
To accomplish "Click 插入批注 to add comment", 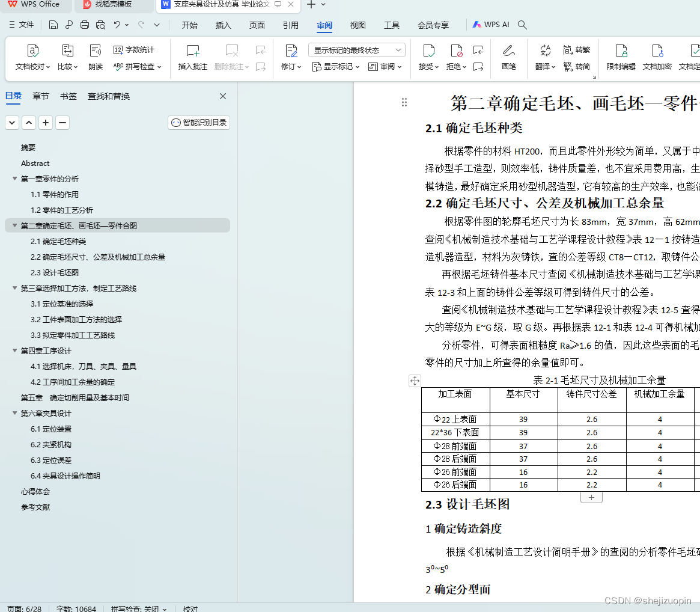I will pos(192,57).
